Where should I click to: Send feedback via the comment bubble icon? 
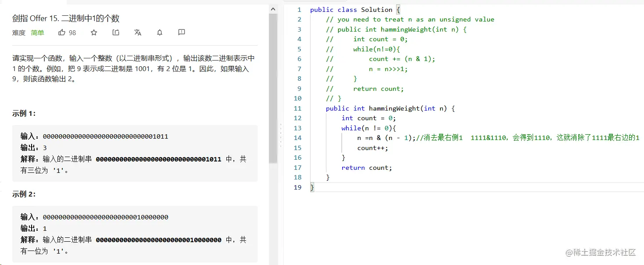[x=182, y=32]
